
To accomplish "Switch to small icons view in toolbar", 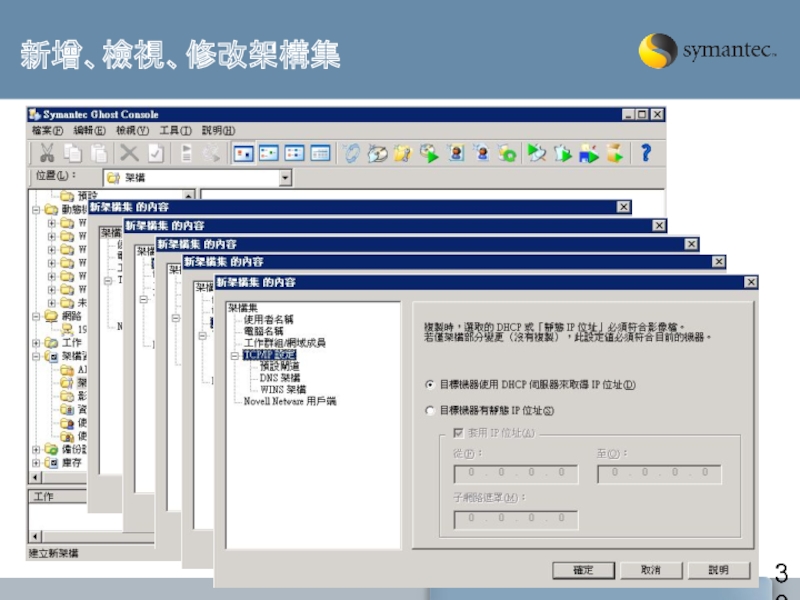I will click(x=268, y=153).
